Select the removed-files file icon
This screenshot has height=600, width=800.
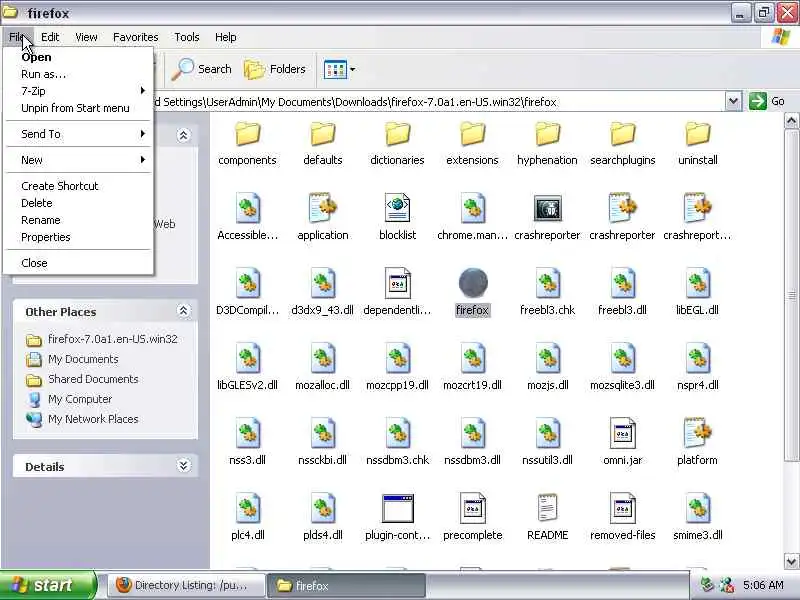pyautogui.click(x=622, y=508)
